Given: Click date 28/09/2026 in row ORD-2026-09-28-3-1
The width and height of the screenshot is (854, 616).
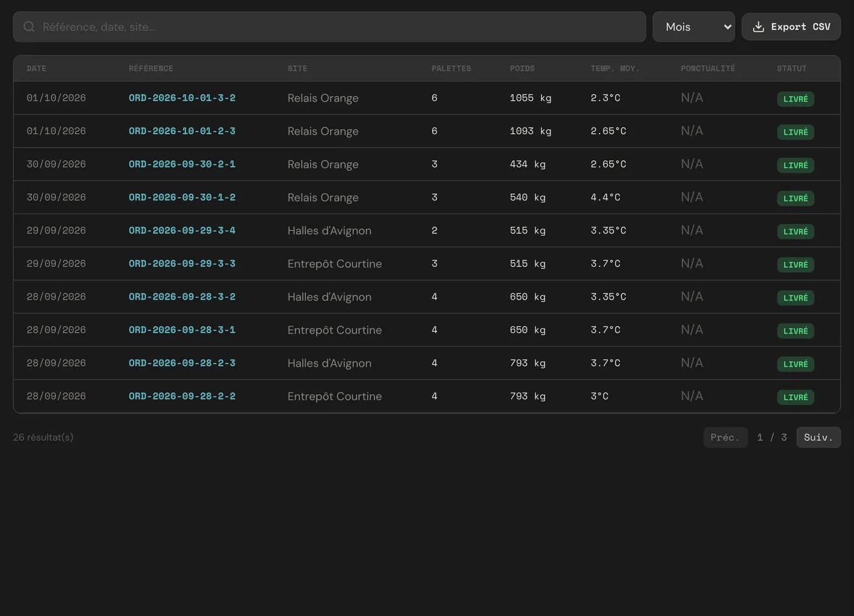Looking at the screenshot, I should pyautogui.click(x=56, y=330).
